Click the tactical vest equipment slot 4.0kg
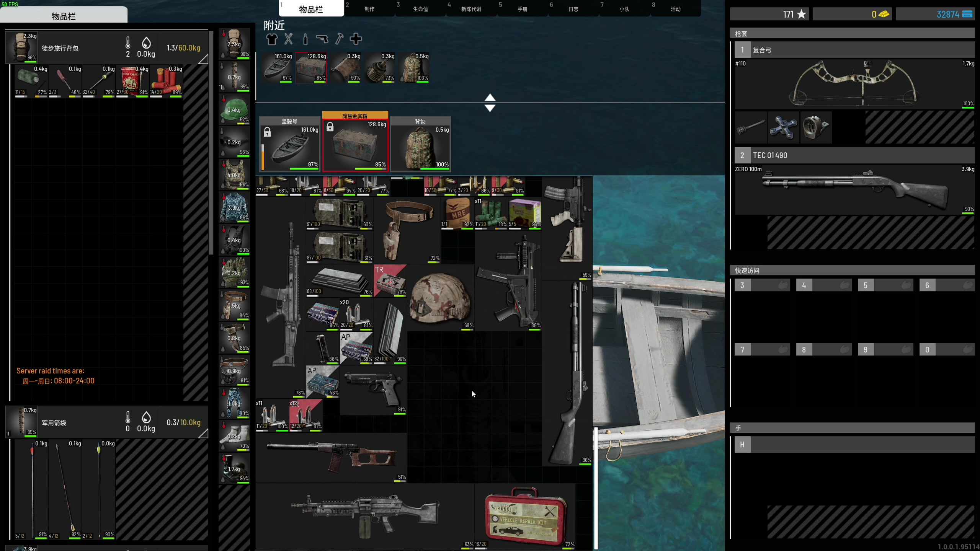The height and width of the screenshot is (551, 980). [x=234, y=174]
